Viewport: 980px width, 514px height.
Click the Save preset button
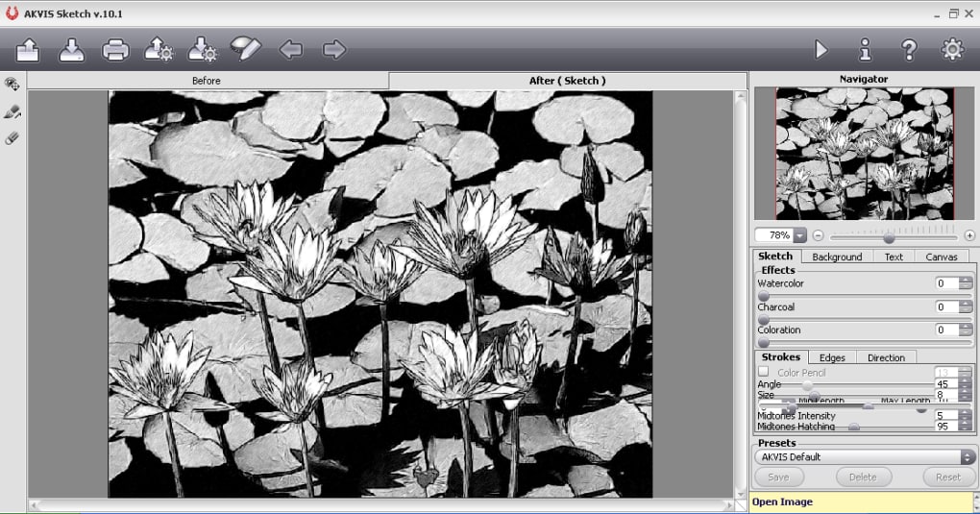[x=779, y=477]
